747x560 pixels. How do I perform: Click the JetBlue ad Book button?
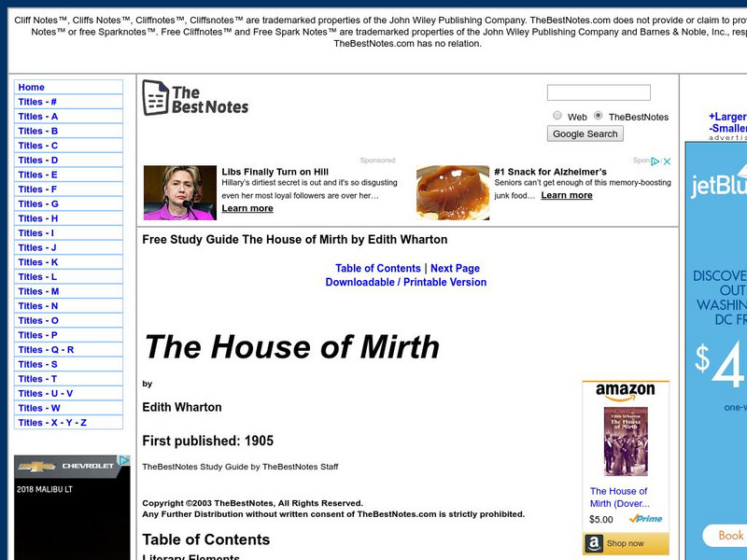coord(725,535)
